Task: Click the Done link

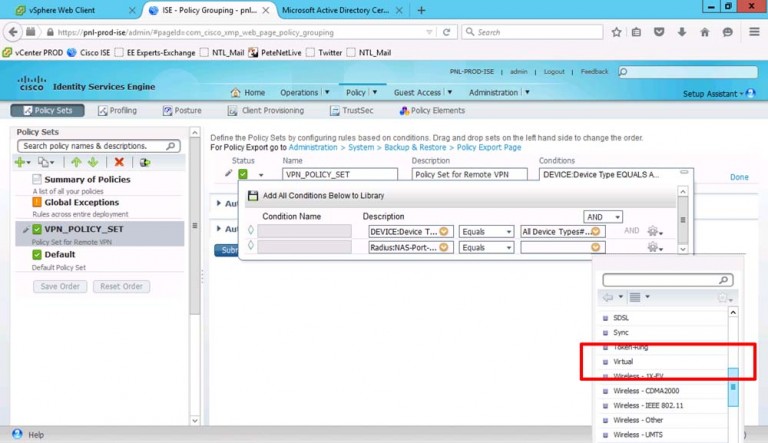Action: click(x=739, y=177)
